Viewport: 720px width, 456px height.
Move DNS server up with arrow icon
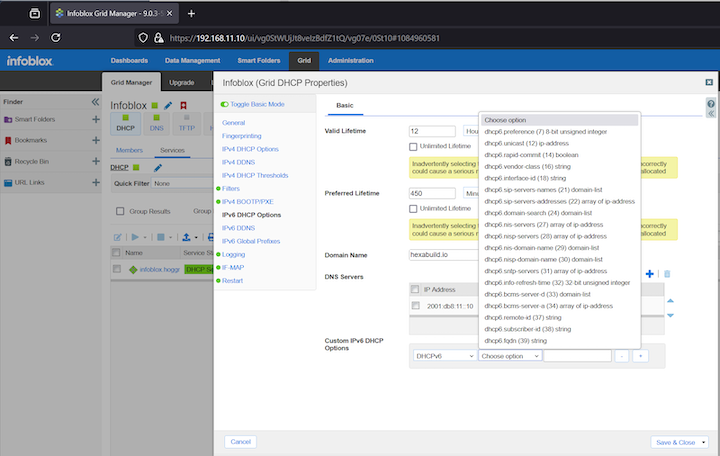click(670, 299)
